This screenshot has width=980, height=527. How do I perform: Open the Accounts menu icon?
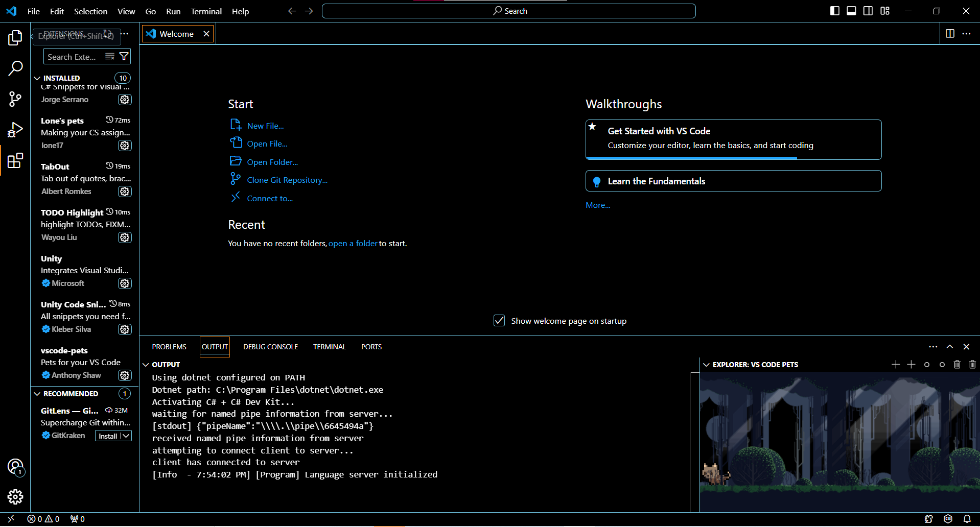click(x=15, y=467)
